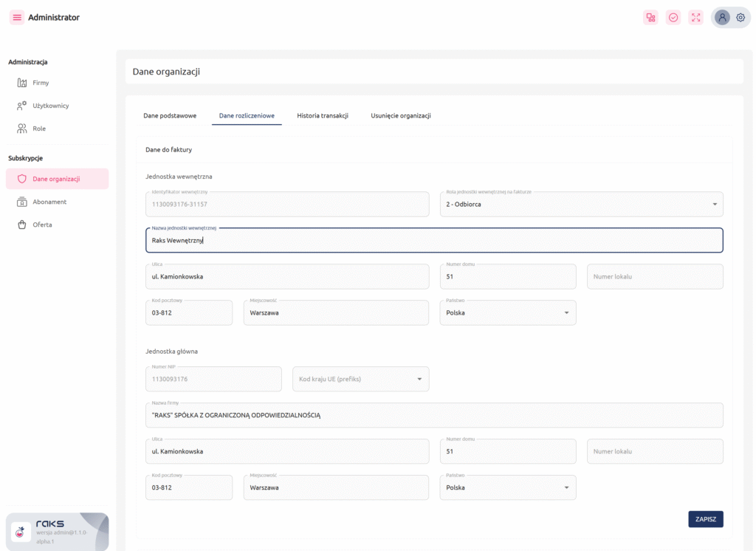Click the pink squares layout icon in header
The height and width of the screenshot is (551, 756).
tap(650, 18)
